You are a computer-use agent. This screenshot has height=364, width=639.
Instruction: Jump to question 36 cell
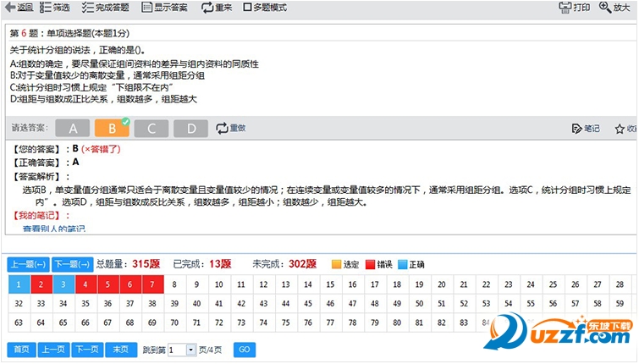107,304
